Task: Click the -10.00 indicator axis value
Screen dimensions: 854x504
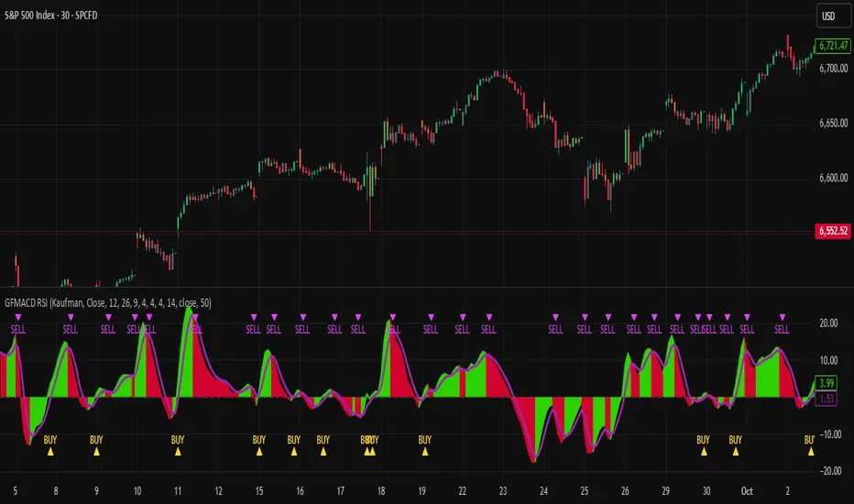Action: [829, 434]
